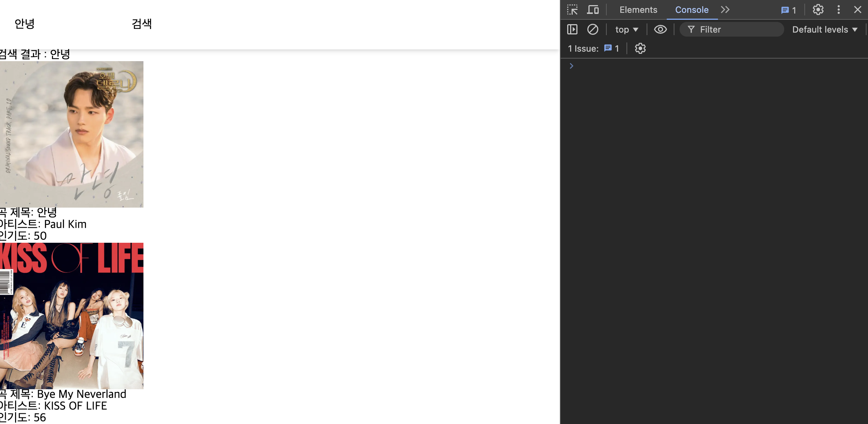Open DevTools settings gear icon
This screenshot has width=868, height=424.
coord(818,10)
